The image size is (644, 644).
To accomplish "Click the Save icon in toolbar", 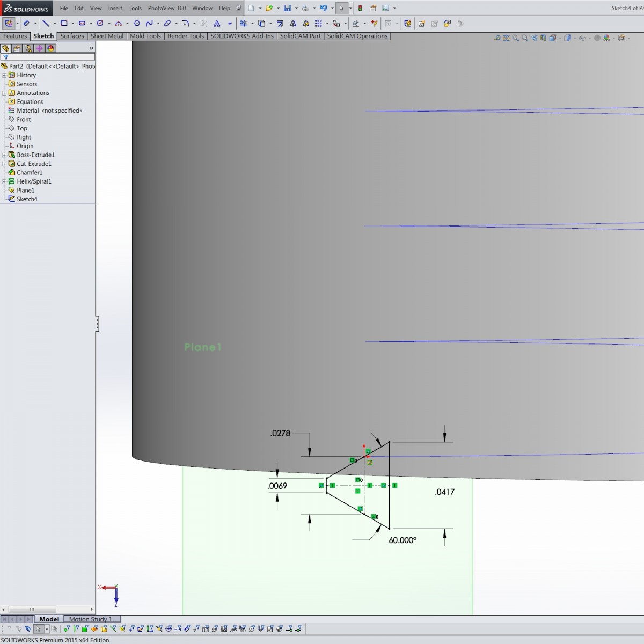I will coord(287,8).
